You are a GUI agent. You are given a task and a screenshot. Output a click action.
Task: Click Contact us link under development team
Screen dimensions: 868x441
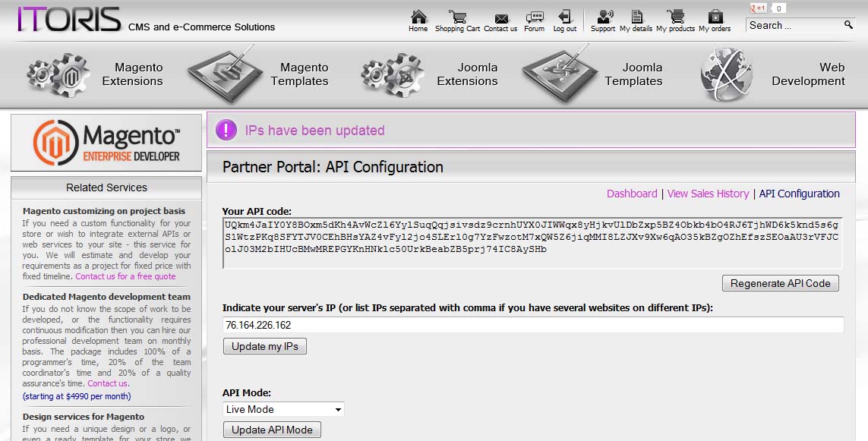tap(107, 383)
